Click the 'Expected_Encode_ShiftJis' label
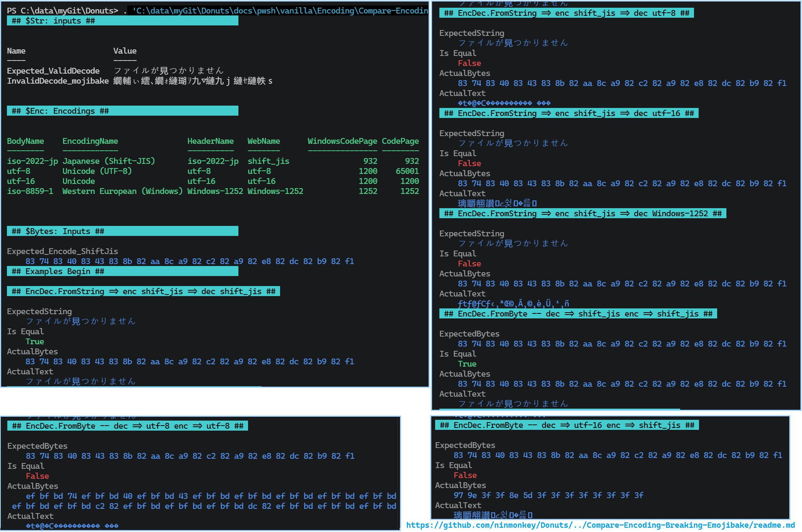Viewport: 802px width, 532px height. [x=62, y=251]
